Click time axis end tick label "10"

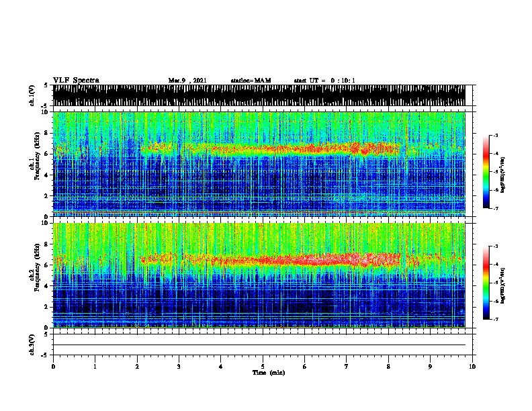point(472,367)
